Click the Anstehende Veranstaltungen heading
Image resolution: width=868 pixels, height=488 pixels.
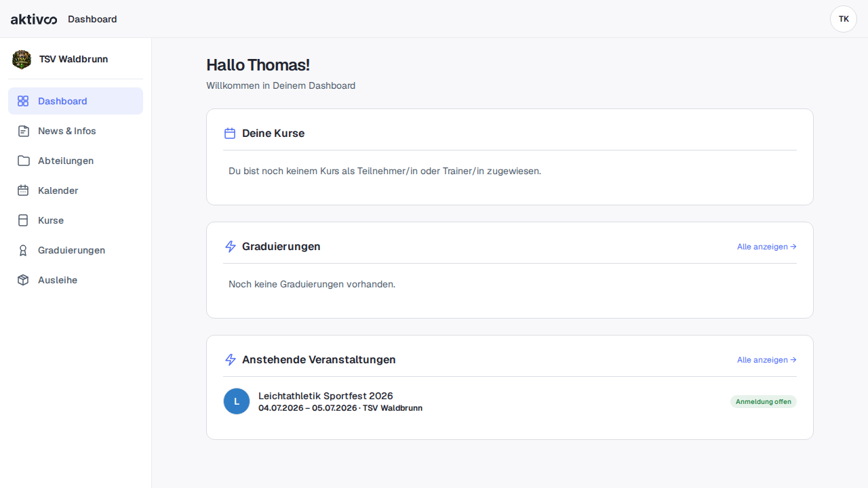319,360
